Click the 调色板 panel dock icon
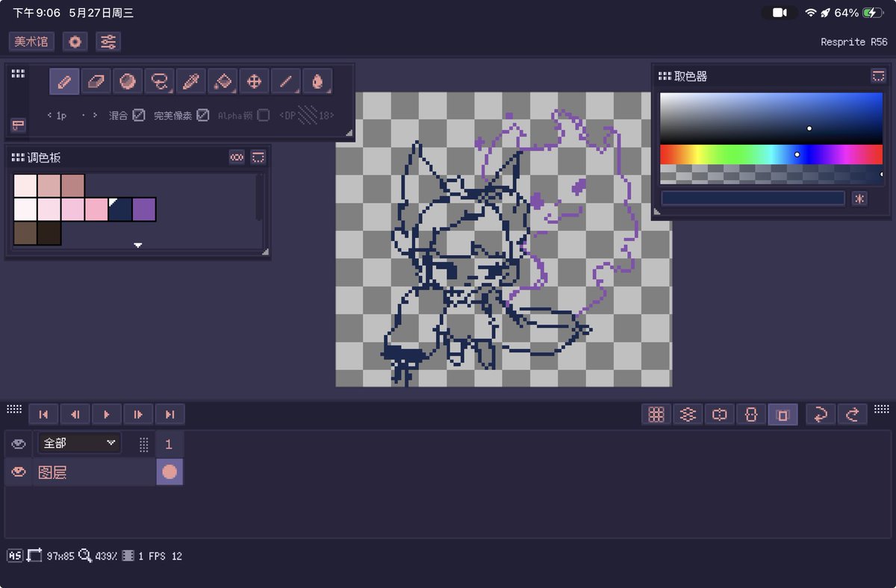This screenshot has height=588, width=896. point(258,157)
